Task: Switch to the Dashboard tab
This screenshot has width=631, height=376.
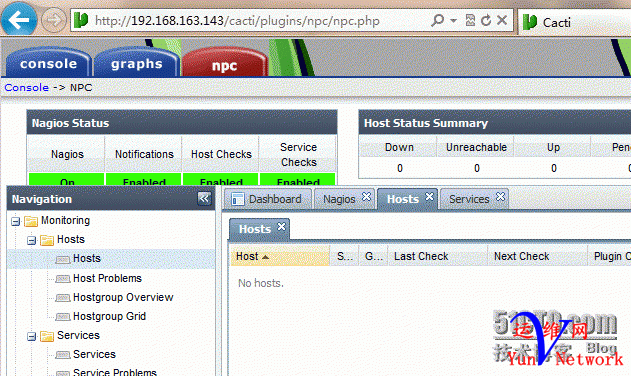Action: (x=268, y=199)
